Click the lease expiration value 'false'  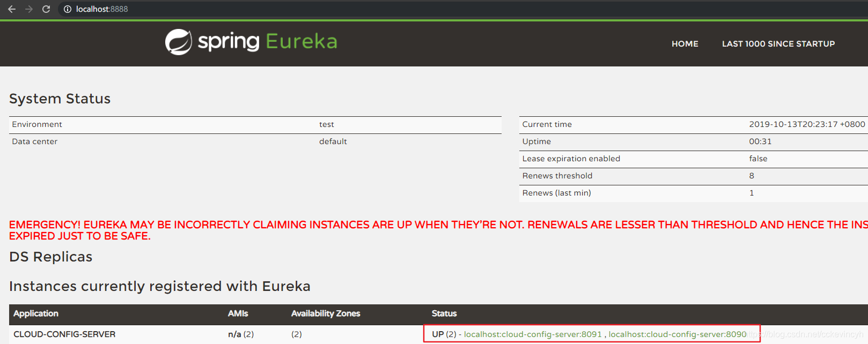758,159
